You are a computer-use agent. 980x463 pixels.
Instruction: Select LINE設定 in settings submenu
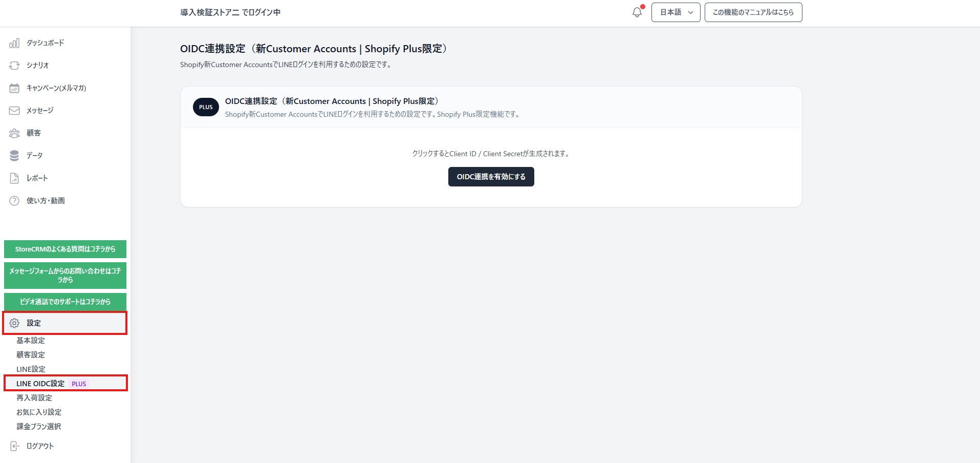click(31, 369)
